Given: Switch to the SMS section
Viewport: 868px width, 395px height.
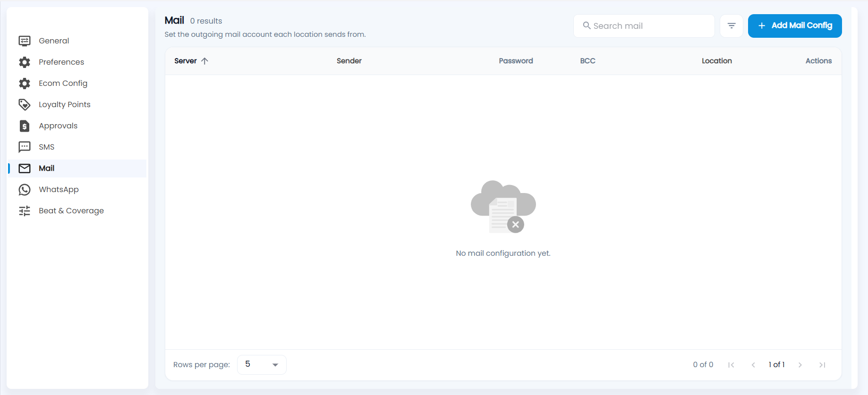Looking at the screenshot, I should point(77,147).
